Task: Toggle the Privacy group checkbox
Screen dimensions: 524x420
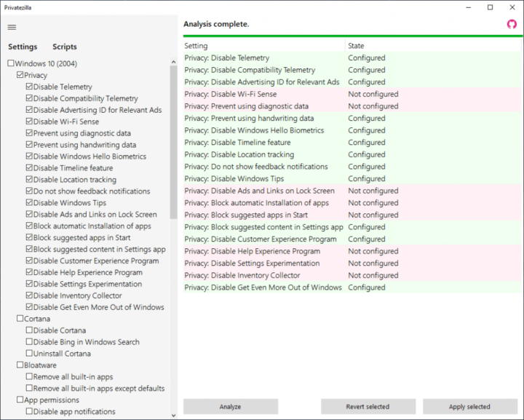Action: pos(20,75)
